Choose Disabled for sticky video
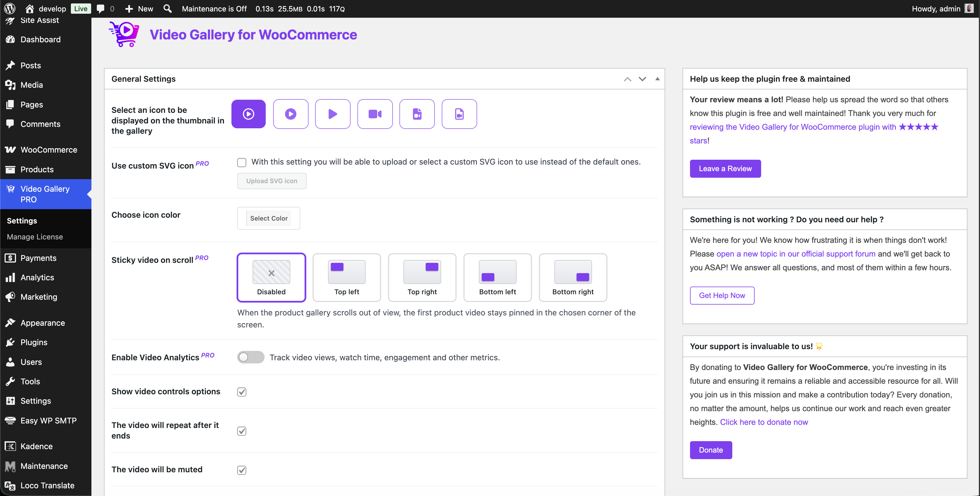Viewport: 980px width, 496px height. point(271,278)
